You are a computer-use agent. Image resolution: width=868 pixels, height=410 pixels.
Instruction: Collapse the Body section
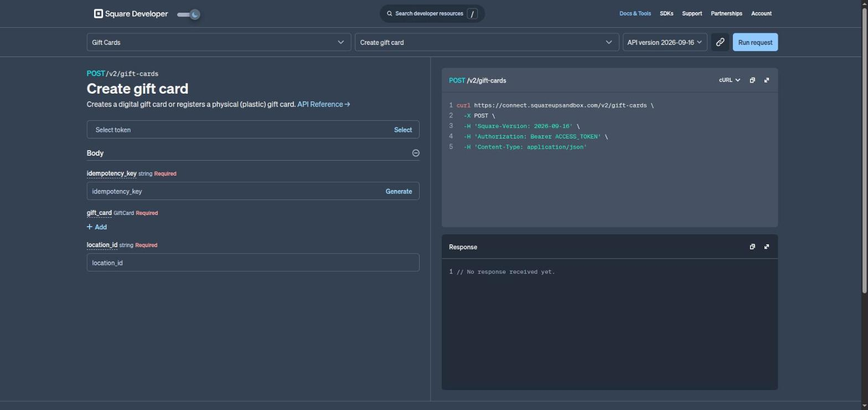coord(416,153)
